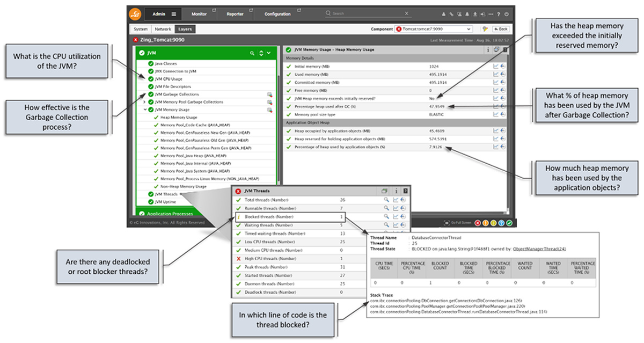Open diagnosis icon for JVM Garbage Collections
The image size is (644, 343).
click(270, 94)
